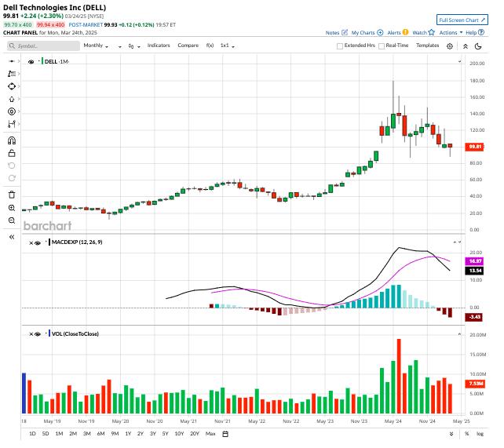Click the redo arrow in sidebar
The image size is (504, 448).
pyautogui.click(x=12, y=178)
